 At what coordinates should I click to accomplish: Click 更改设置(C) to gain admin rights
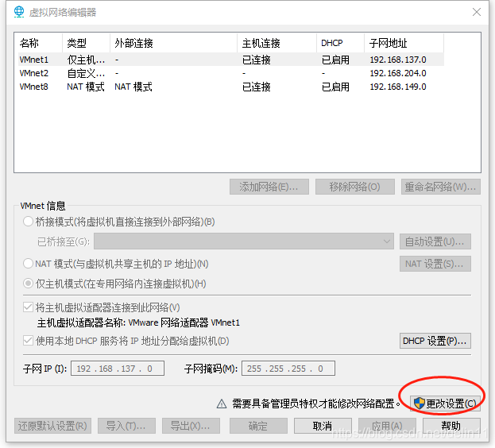click(445, 404)
